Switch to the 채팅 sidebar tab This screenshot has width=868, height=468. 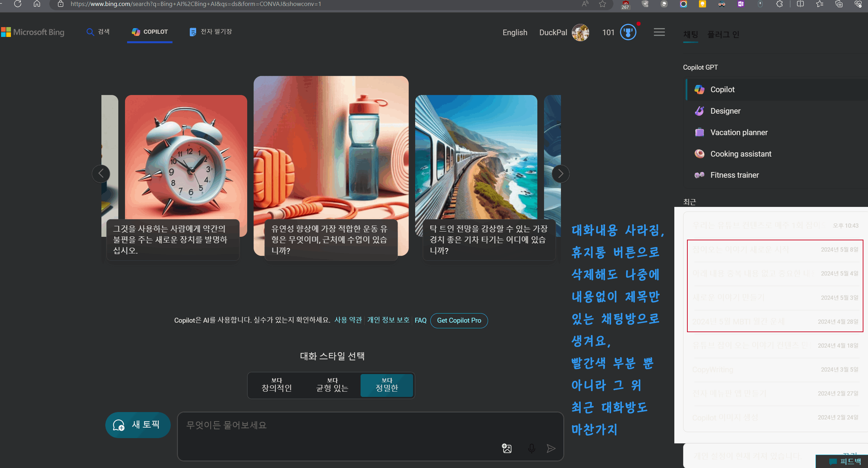(x=691, y=34)
